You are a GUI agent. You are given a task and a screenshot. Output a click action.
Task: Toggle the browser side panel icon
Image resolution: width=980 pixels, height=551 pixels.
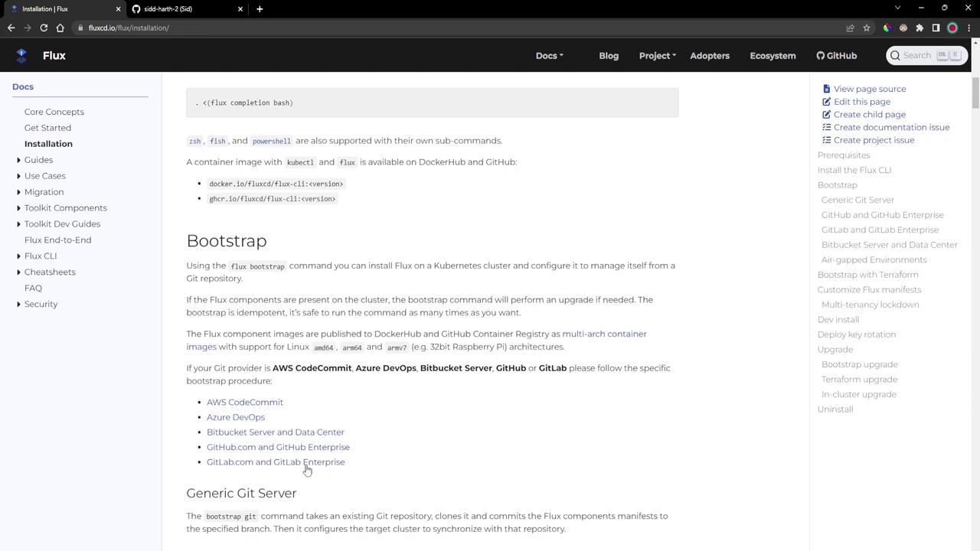point(936,28)
